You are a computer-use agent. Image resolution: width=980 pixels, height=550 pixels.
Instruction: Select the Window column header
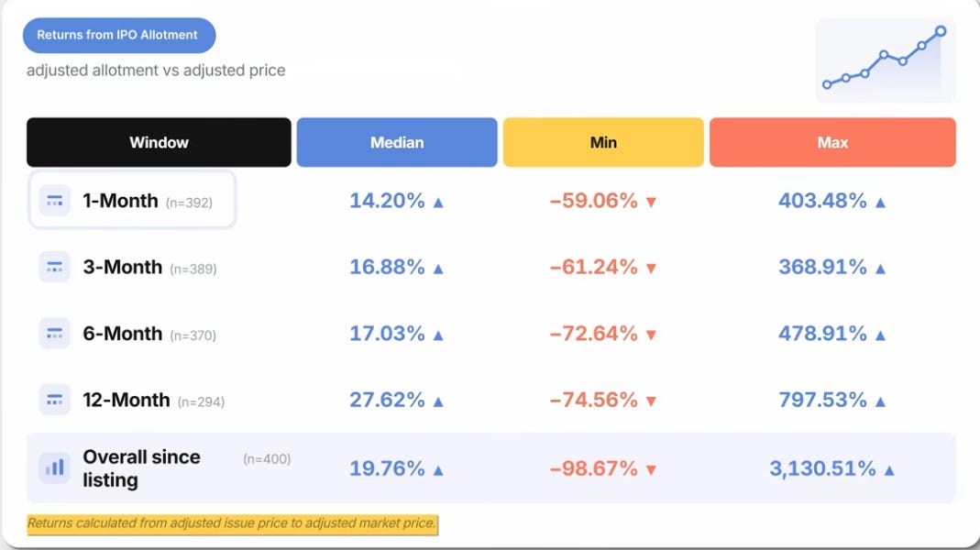pyautogui.click(x=159, y=142)
